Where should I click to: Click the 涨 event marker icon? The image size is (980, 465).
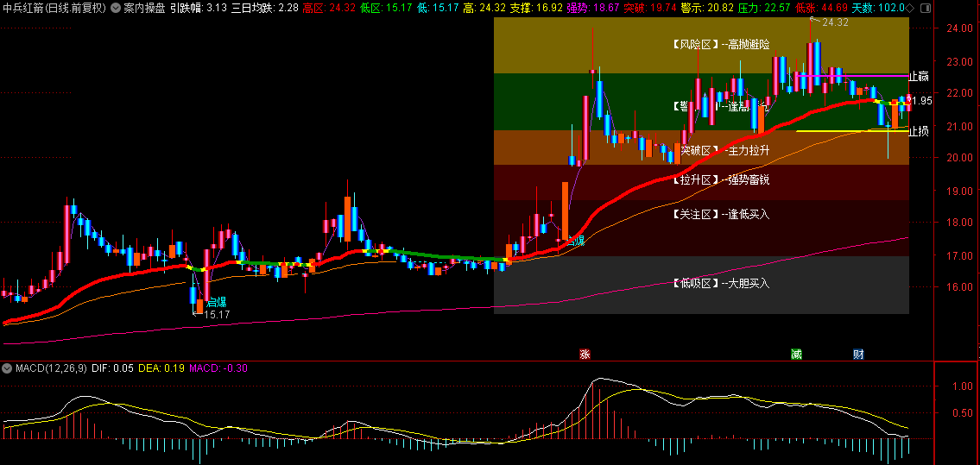tap(585, 355)
